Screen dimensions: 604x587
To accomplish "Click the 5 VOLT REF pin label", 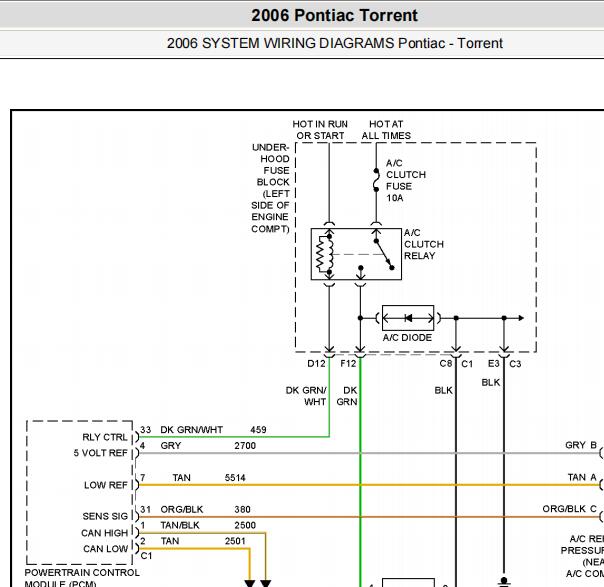I will 100,453.
